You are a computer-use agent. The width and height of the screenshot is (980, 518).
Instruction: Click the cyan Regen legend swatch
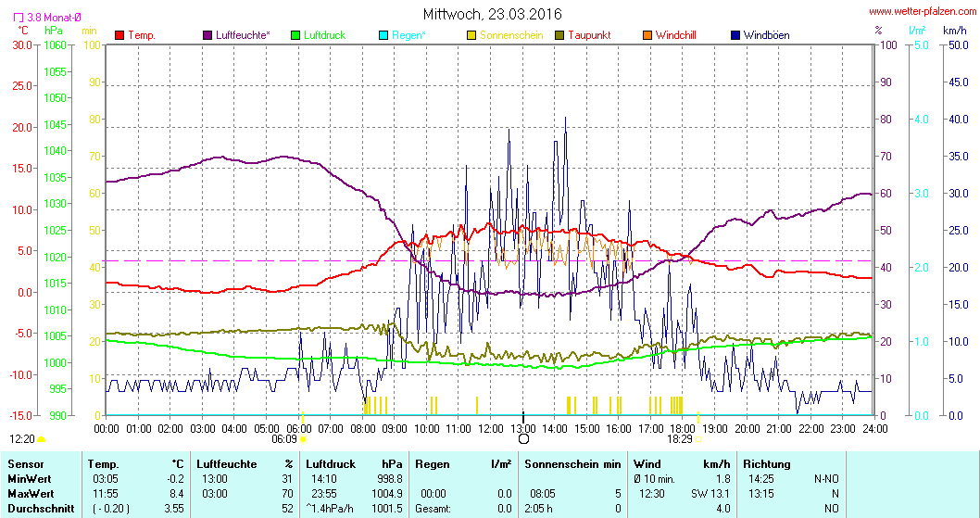click(x=383, y=35)
